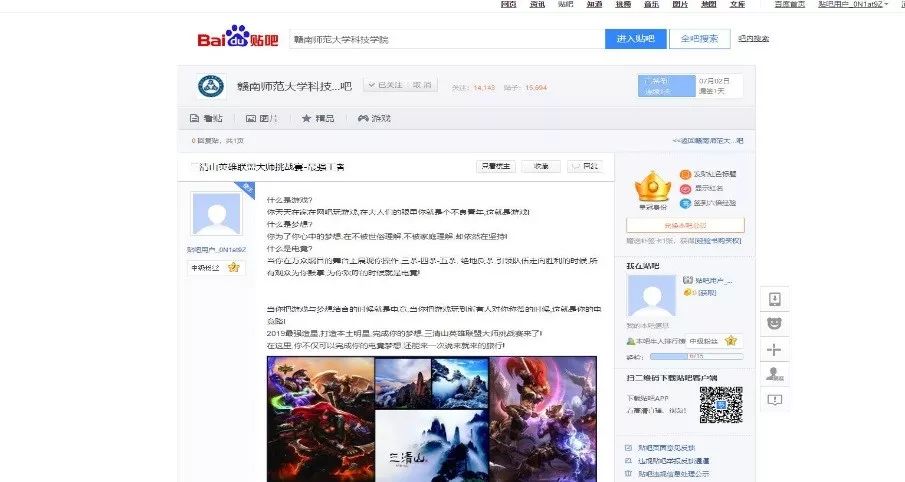Open 地图 in the top navigation
This screenshot has width=905, height=482.
pos(709,4)
